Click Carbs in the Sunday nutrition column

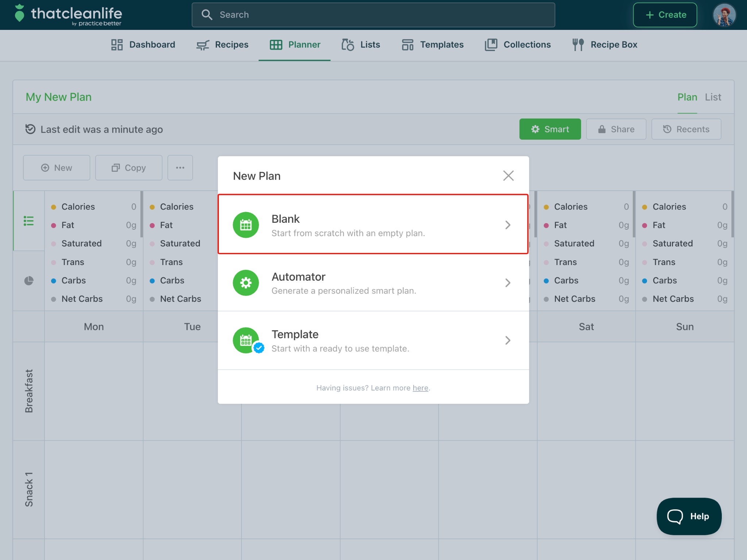[665, 280]
